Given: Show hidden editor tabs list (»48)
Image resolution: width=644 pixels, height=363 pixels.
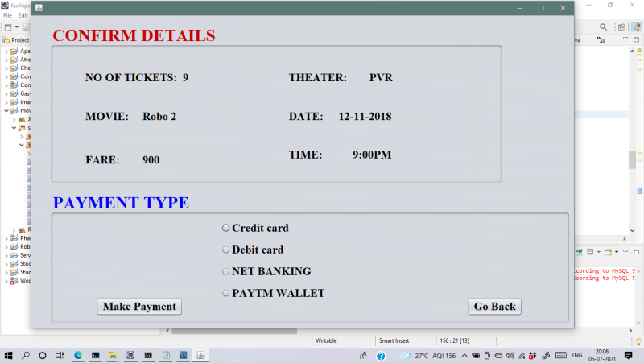Looking at the screenshot, I should coord(601,39).
